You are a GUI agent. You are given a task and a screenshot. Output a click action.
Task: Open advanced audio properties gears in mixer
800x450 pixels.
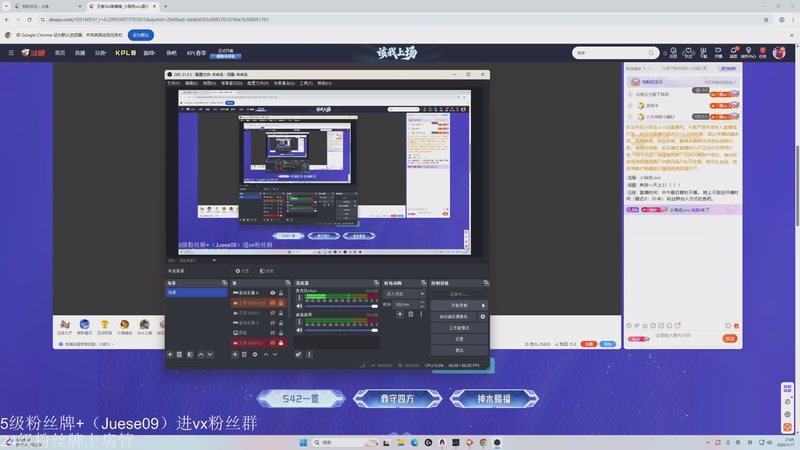coord(298,355)
